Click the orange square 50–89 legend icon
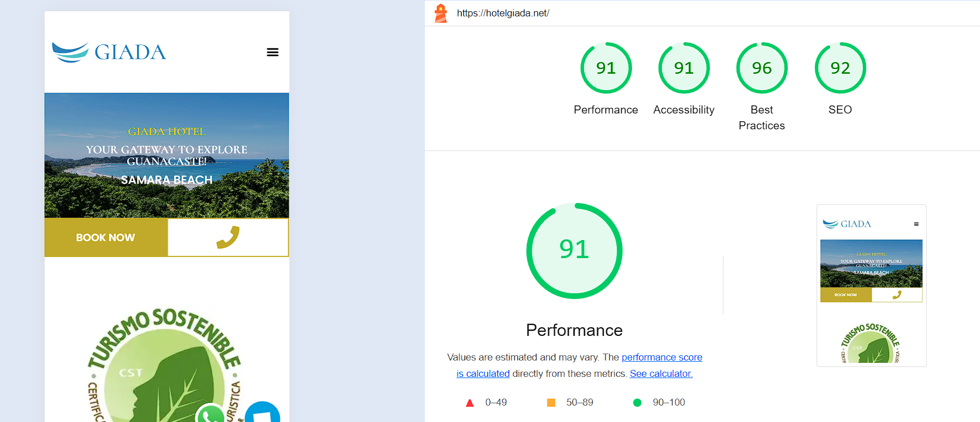 (x=551, y=403)
